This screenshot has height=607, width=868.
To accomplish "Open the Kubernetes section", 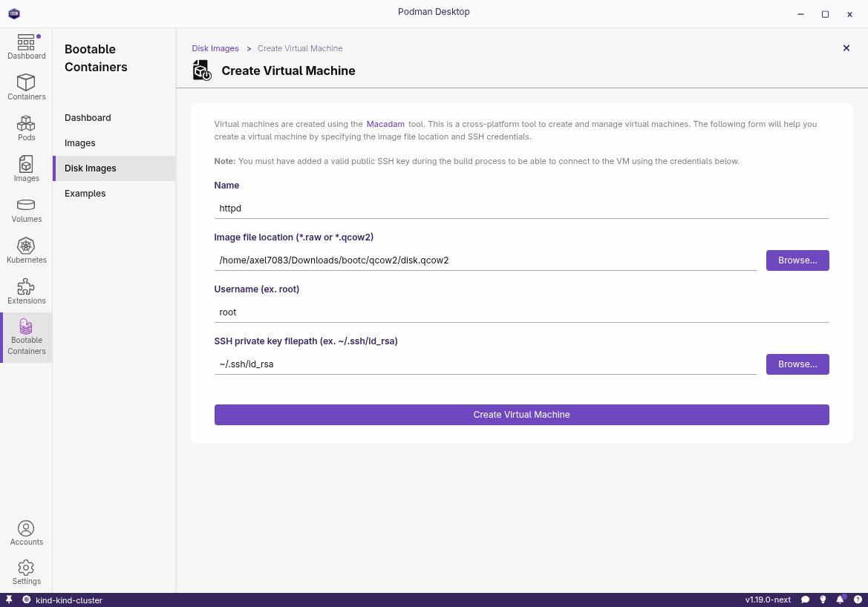I will (x=26, y=251).
